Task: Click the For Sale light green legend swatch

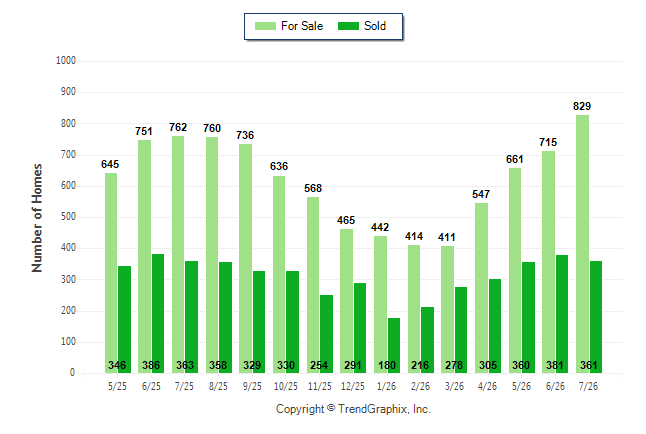Action: (265, 26)
